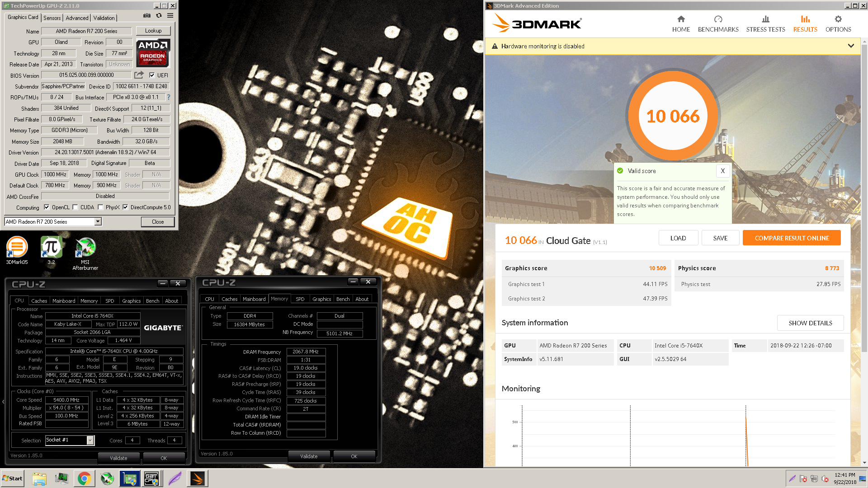Expand the hardware monitoring warning chevron
The height and width of the screenshot is (488, 868).
coord(850,46)
